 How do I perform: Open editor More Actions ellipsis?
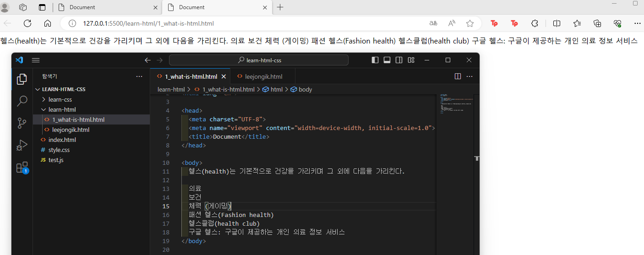pyautogui.click(x=469, y=76)
